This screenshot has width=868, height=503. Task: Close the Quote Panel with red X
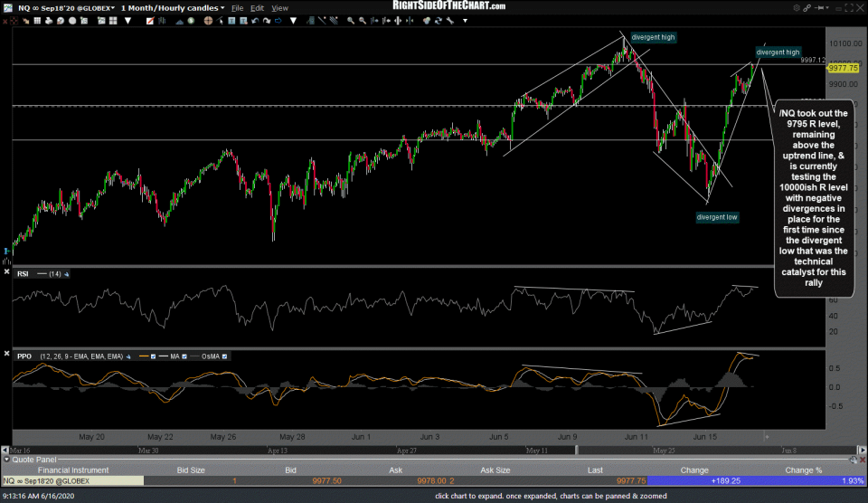863,460
